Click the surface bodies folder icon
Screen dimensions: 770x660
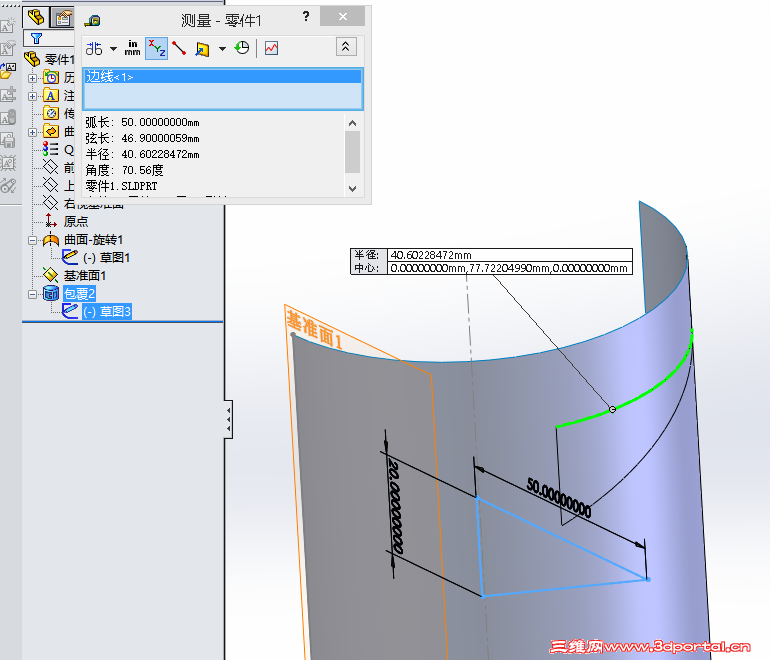[51, 131]
